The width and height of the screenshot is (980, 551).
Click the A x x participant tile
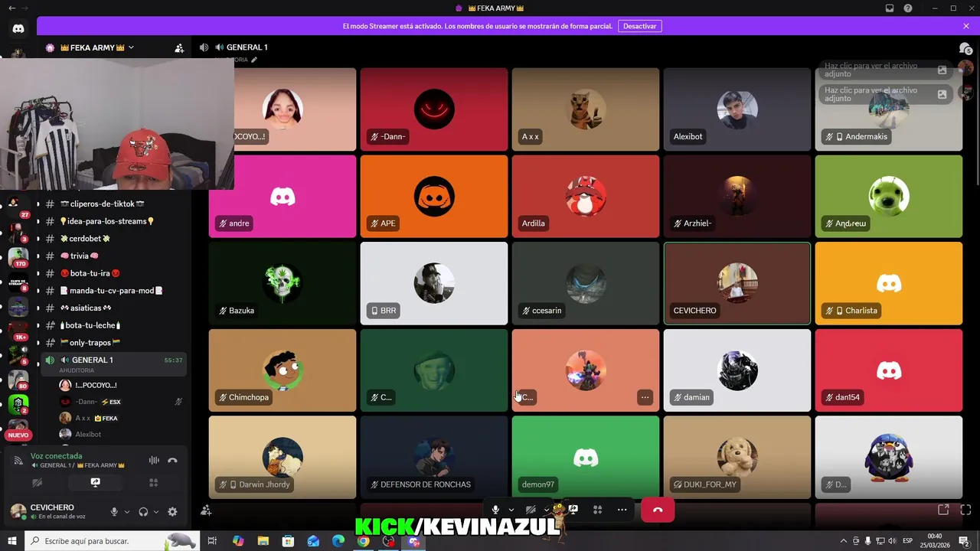[x=585, y=109]
